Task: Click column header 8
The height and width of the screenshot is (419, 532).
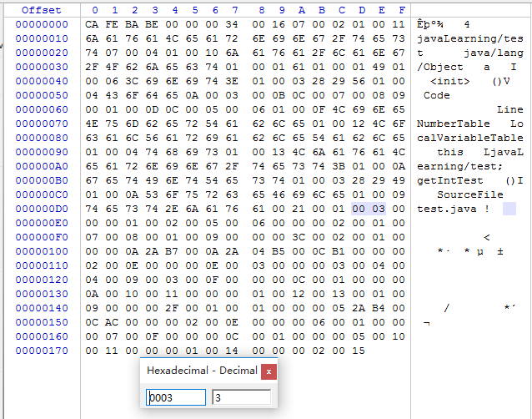Action: point(261,10)
